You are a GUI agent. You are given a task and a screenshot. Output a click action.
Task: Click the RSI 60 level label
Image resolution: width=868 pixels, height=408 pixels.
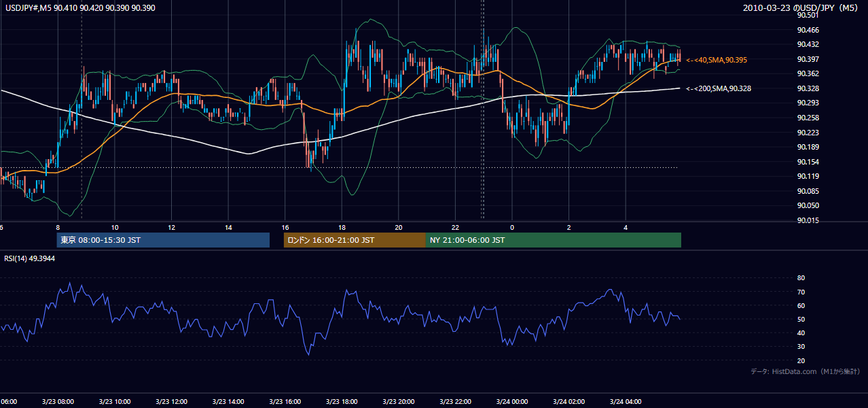pos(801,305)
